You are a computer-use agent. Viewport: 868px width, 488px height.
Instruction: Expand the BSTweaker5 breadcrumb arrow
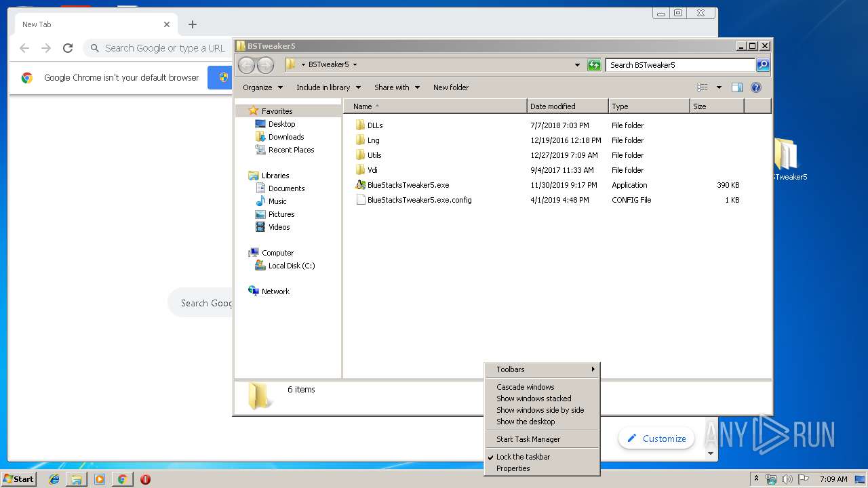coord(355,65)
